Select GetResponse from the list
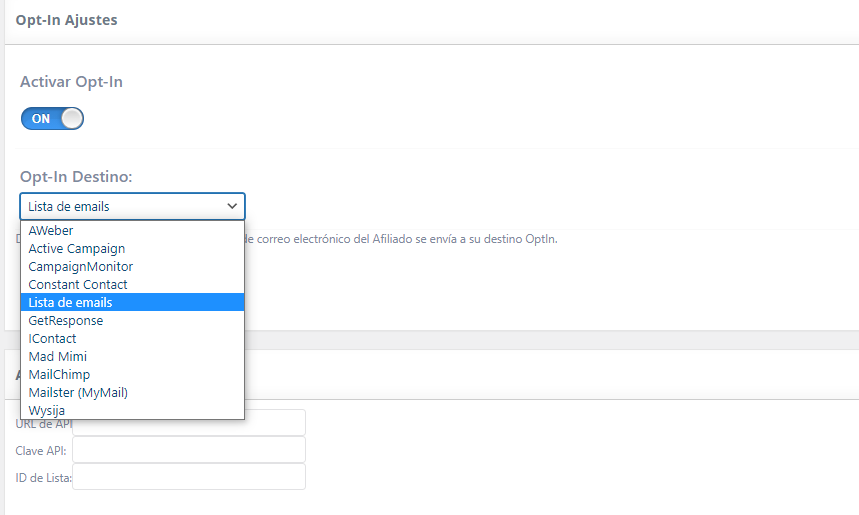Viewport: 859px width, 515px height. click(x=132, y=321)
